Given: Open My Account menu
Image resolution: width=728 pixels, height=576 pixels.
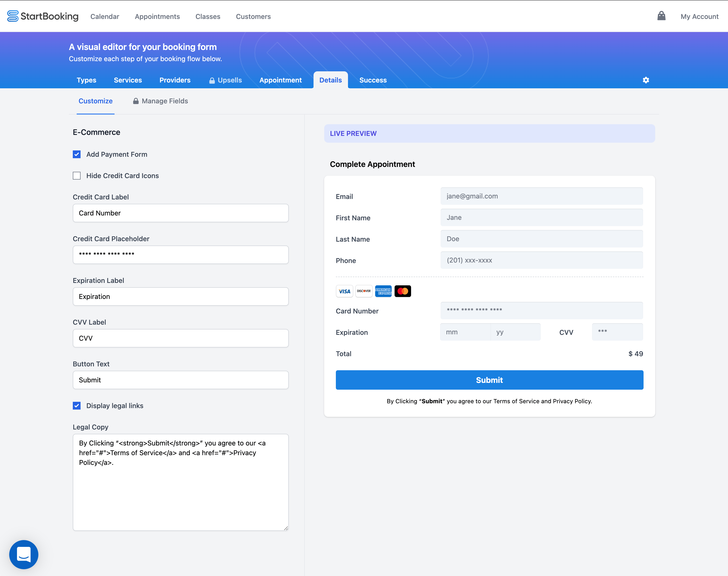Looking at the screenshot, I should (699, 16).
